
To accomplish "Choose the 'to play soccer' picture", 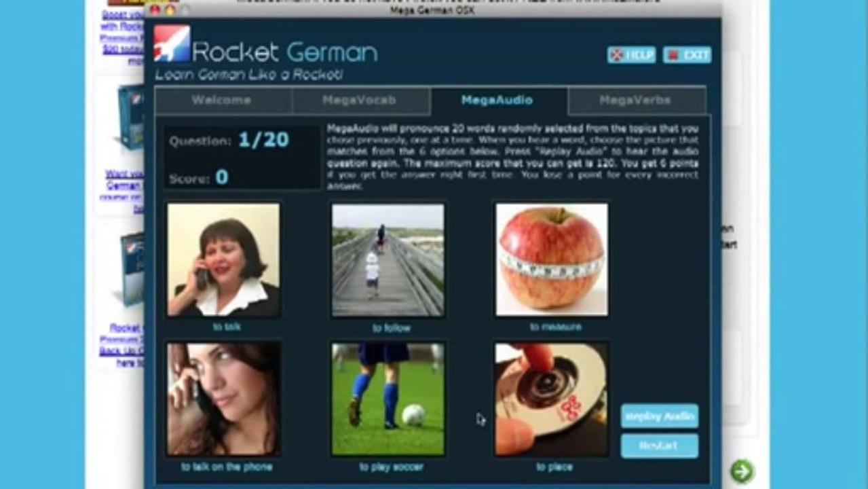I will click(388, 399).
